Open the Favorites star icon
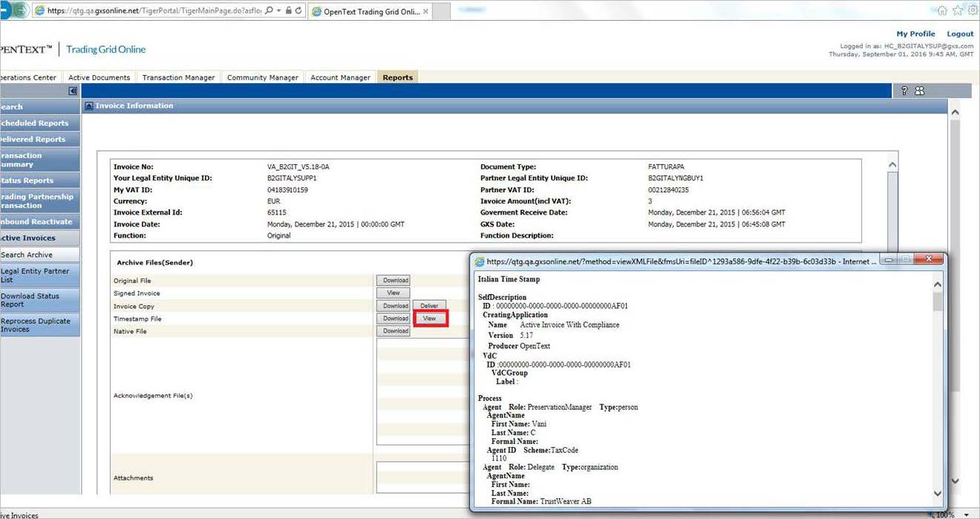 (958, 10)
